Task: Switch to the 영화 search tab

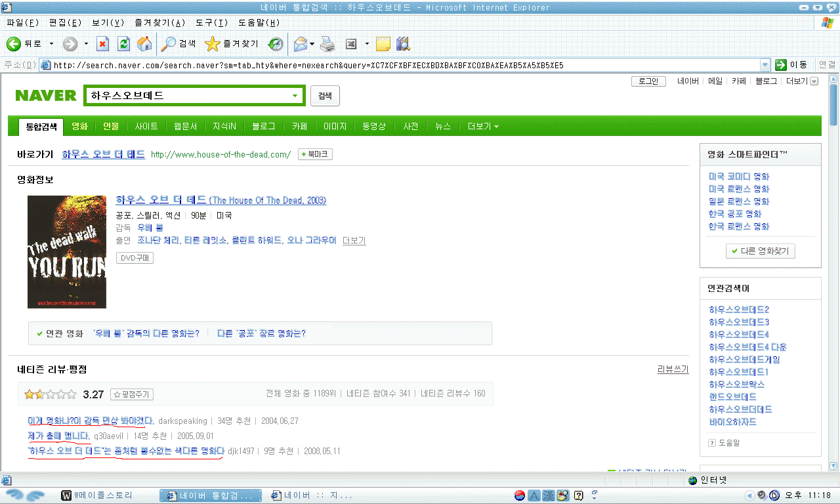Action: click(x=79, y=127)
